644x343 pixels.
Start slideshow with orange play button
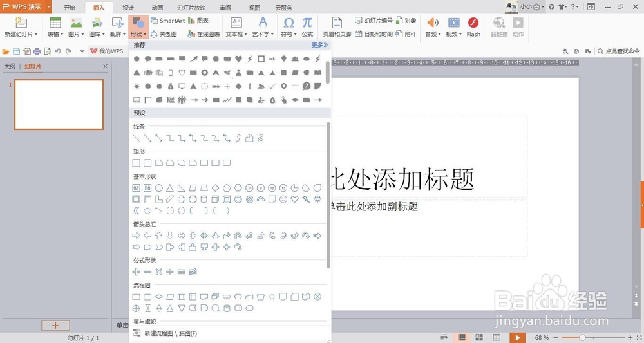click(518, 338)
